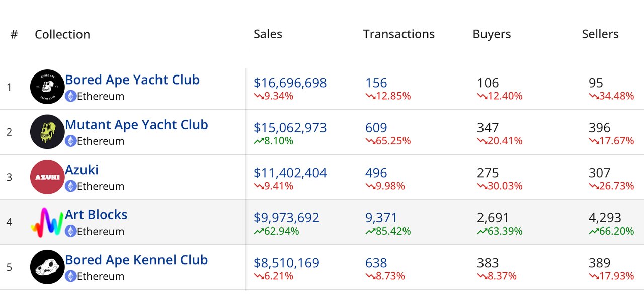The width and height of the screenshot is (644, 302).
Task: Sort by the Sales column header
Action: tap(268, 34)
